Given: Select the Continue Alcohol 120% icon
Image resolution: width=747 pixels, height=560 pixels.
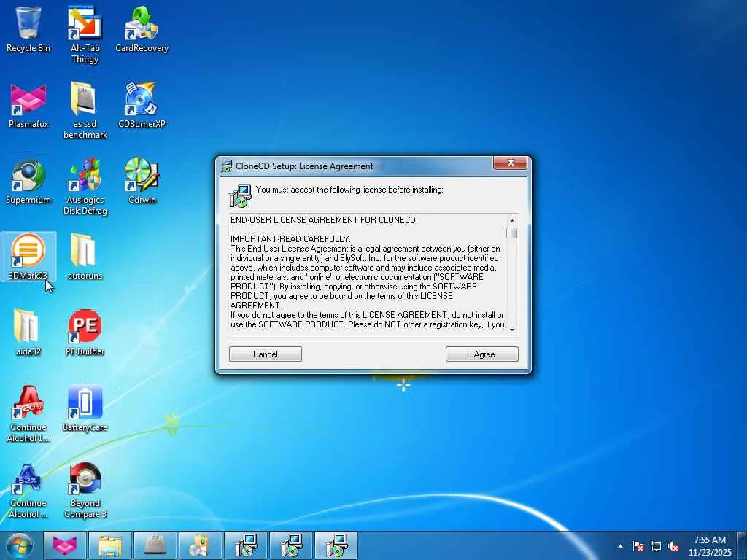Looking at the screenshot, I should point(28,414).
